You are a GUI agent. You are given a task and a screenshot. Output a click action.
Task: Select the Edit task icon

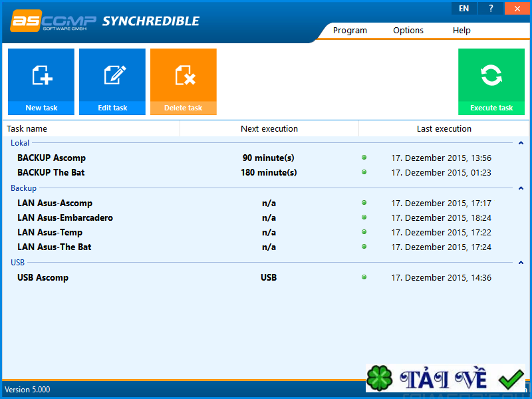[x=112, y=80]
